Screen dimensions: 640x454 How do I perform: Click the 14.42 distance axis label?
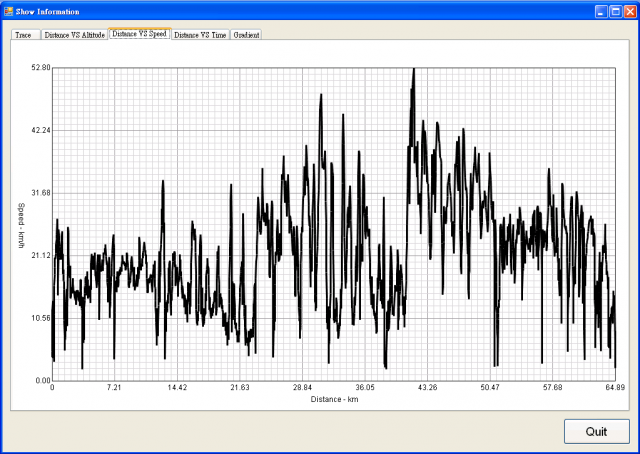[x=177, y=387]
